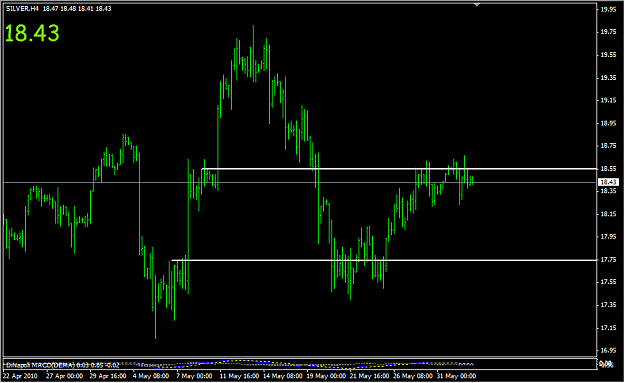Click the 19.75 price axis label
625x383 pixels.
[x=608, y=32]
